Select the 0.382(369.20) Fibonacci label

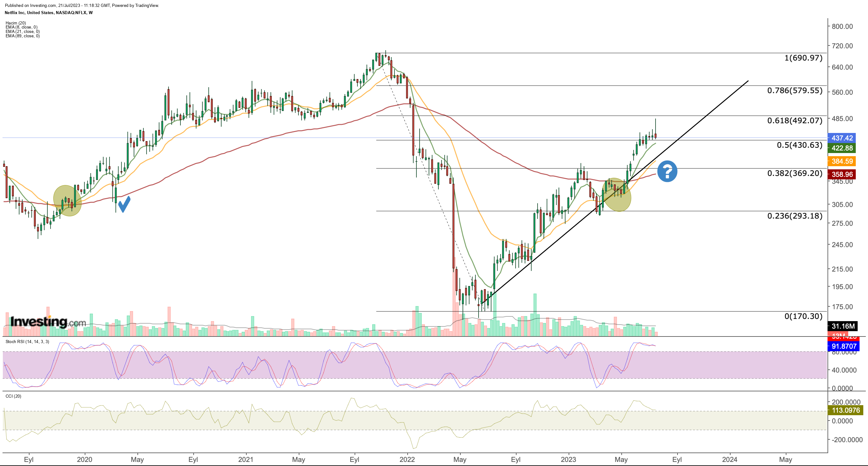pos(795,173)
